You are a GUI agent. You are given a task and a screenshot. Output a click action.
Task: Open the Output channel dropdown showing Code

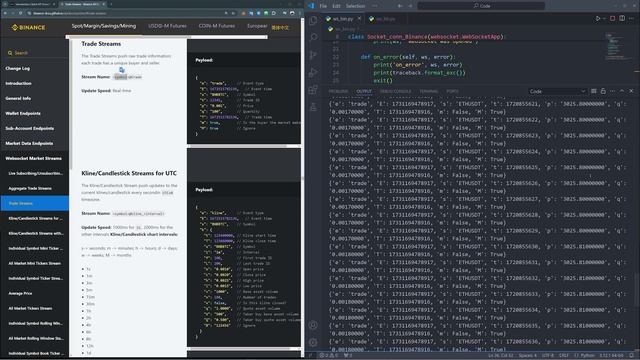click(558, 91)
